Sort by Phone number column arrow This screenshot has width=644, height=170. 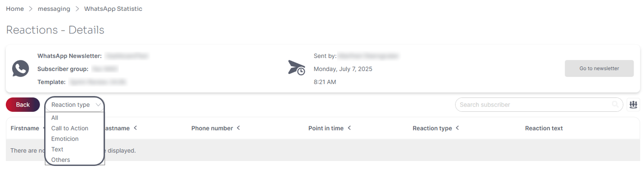point(238,128)
